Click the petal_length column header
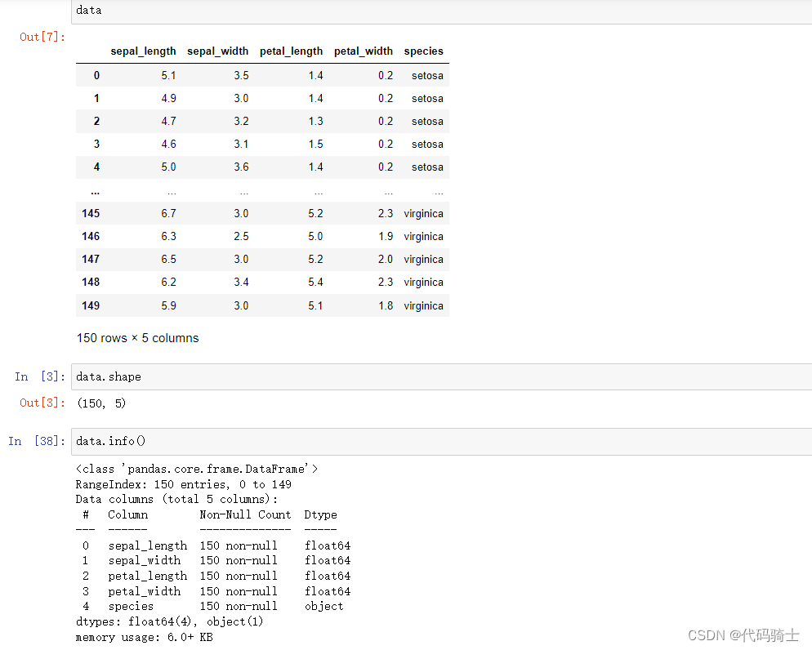Screen dimensions: 812x650 click(291, 51)
